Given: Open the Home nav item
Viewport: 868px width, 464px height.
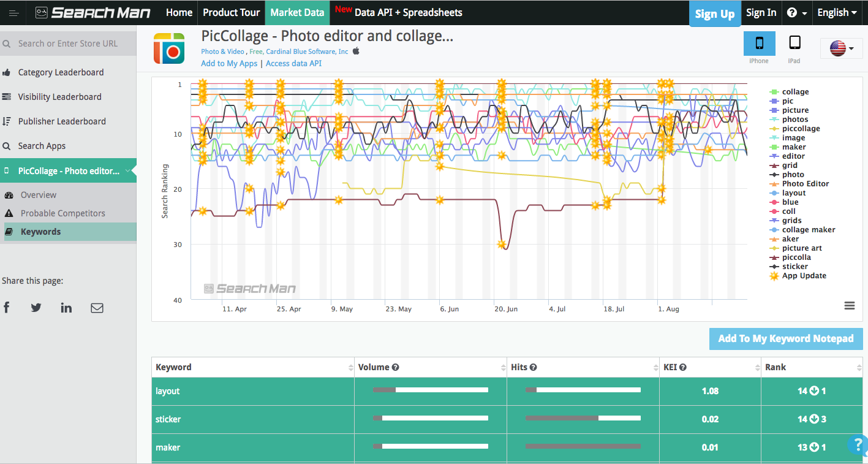Looking at the screenshot, I should pyautogui.click(x=179, y=12).
